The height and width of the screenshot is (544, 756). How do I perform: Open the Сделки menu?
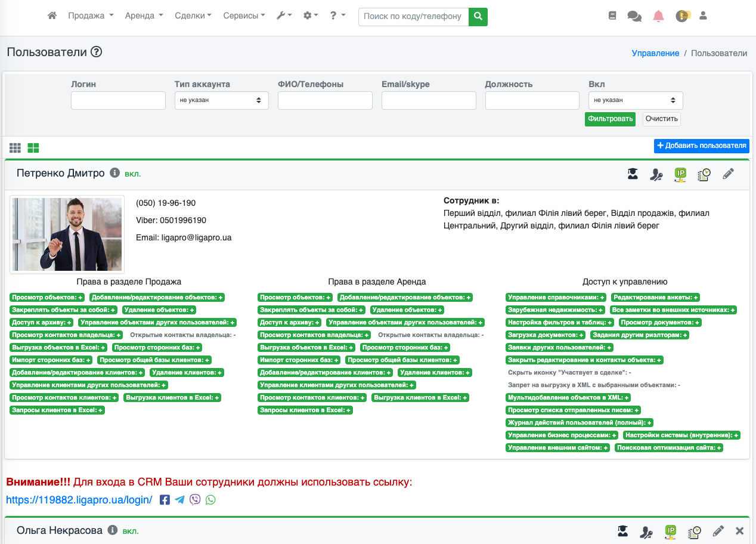point(193,16)
